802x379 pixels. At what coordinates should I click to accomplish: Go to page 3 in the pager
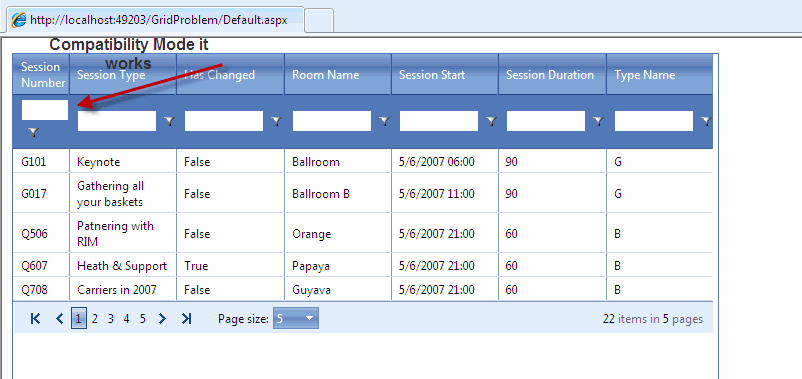tap(110, 319)
